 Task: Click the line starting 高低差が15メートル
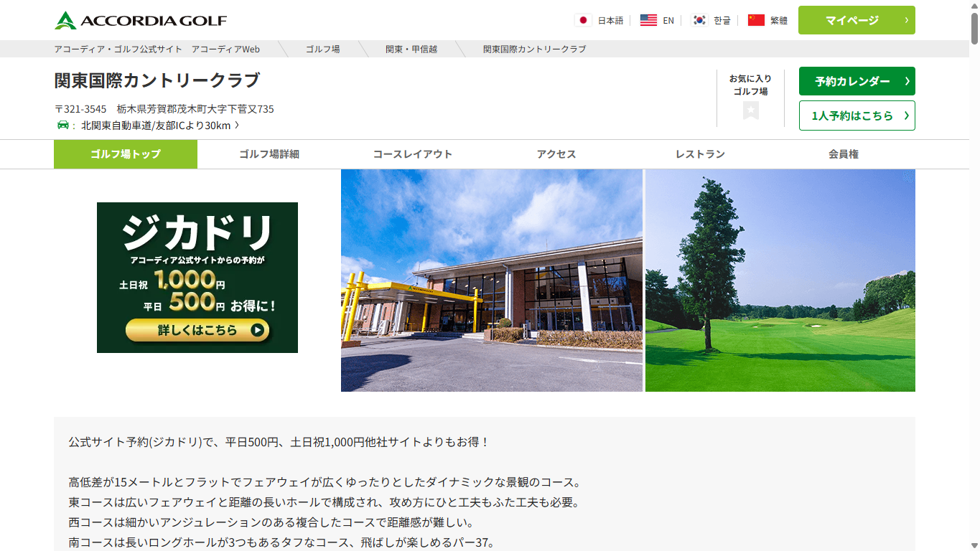coord(325,482)
